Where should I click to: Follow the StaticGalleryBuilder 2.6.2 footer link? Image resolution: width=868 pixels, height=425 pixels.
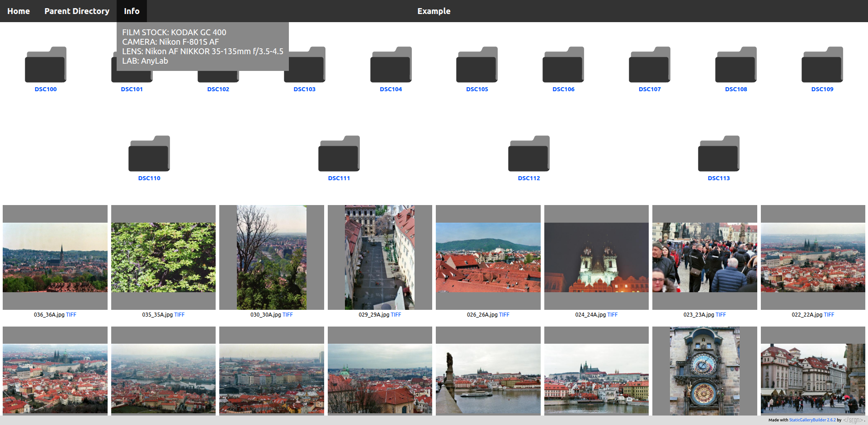(x=812, y=420)
